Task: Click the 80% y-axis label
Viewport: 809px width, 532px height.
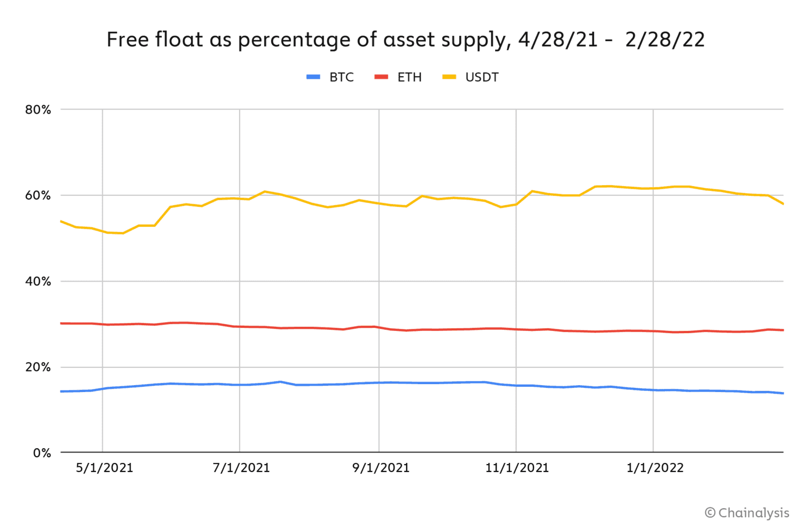Action: 38,110
